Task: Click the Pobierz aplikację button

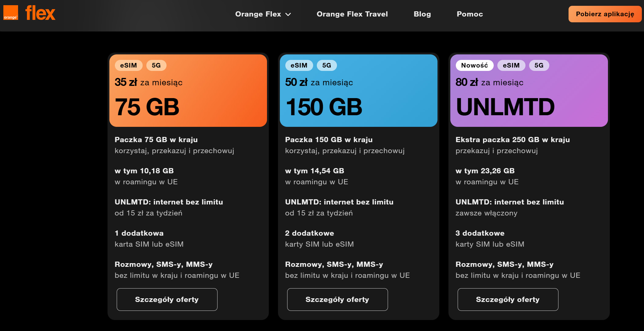Action: (605, 14)
